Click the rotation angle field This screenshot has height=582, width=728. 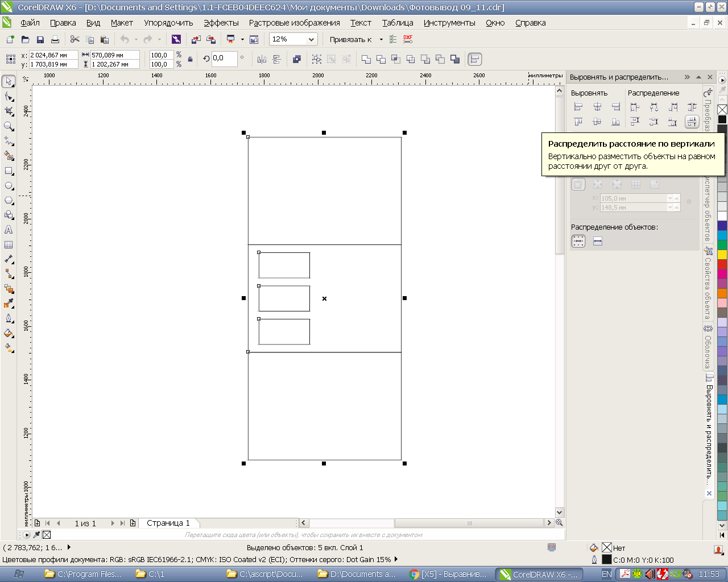pos(224,59)
